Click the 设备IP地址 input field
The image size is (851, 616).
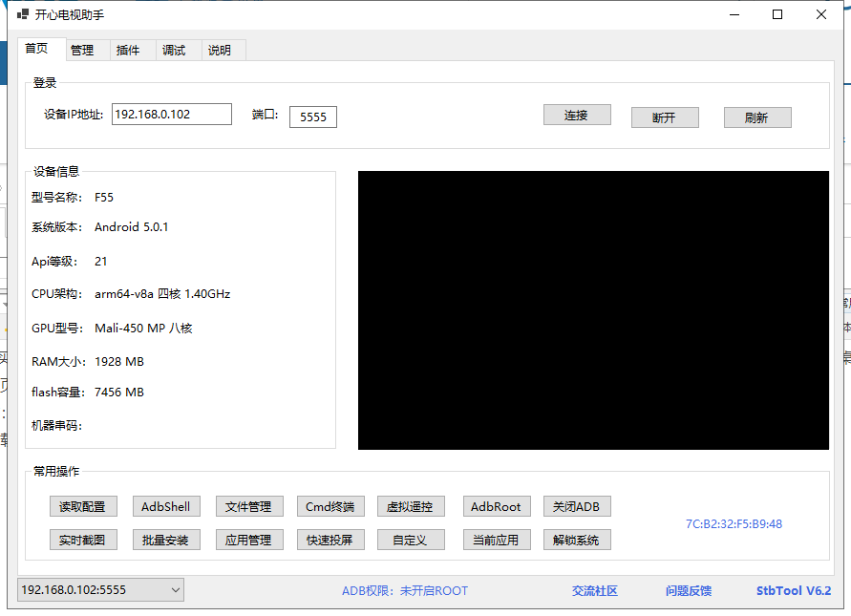point(172,114)
